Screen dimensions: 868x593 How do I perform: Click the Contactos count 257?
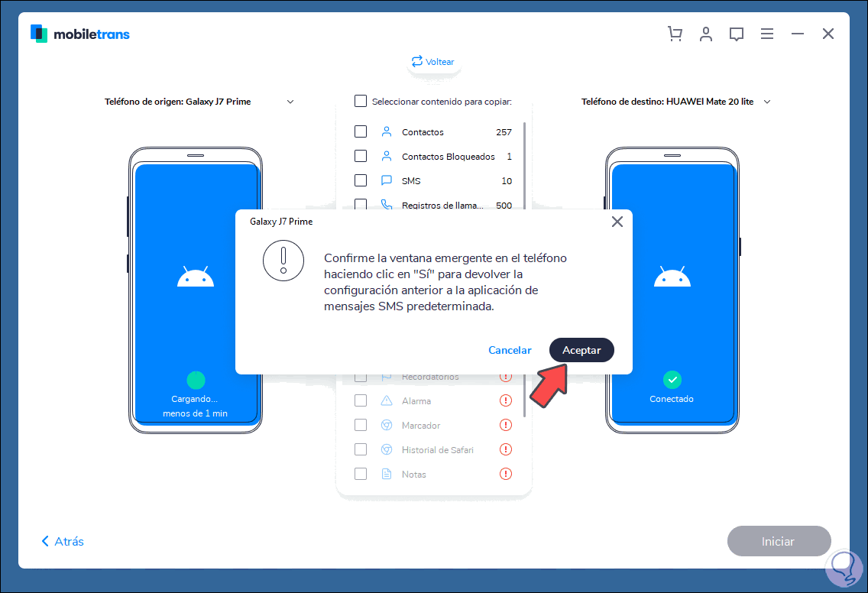pyautogui.click(x=504, y=131)
